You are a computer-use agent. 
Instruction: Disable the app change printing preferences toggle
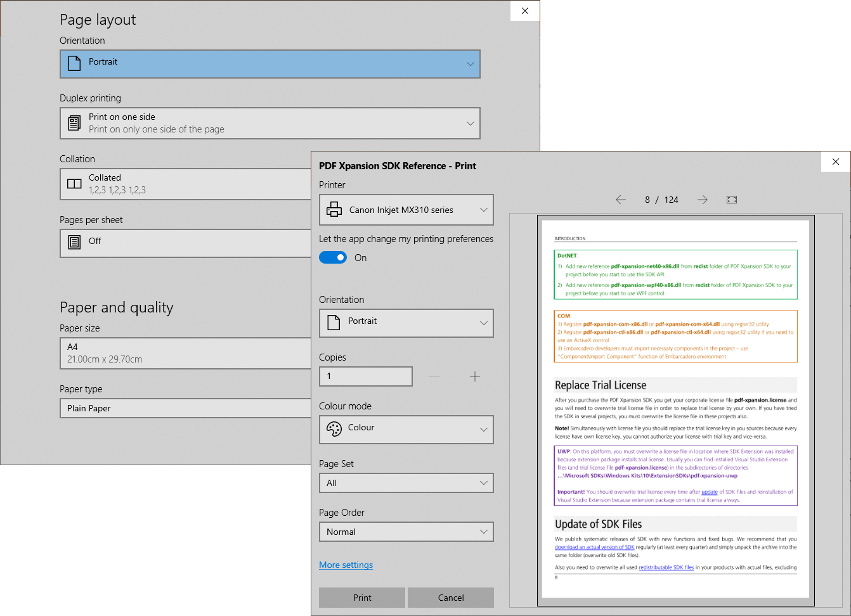333,257
